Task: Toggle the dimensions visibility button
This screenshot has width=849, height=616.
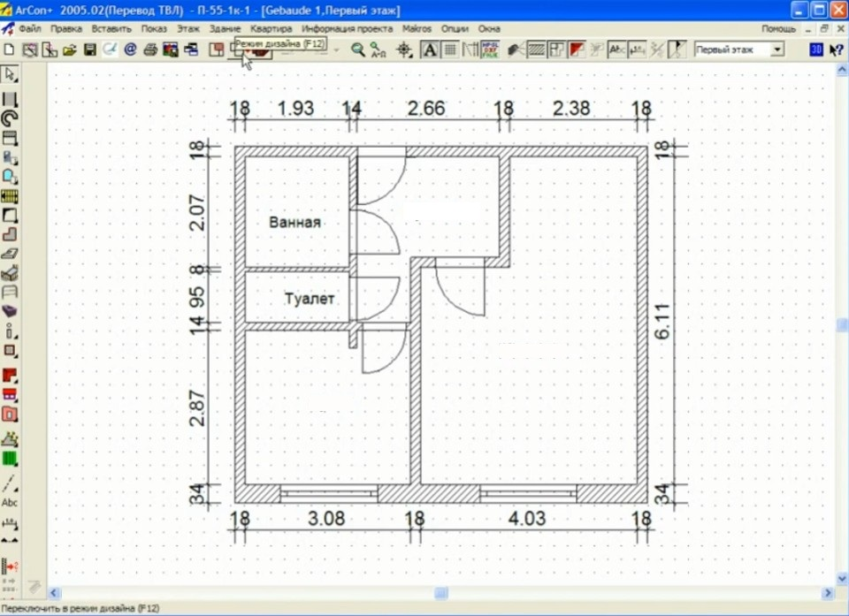Action: coord(637,50)
